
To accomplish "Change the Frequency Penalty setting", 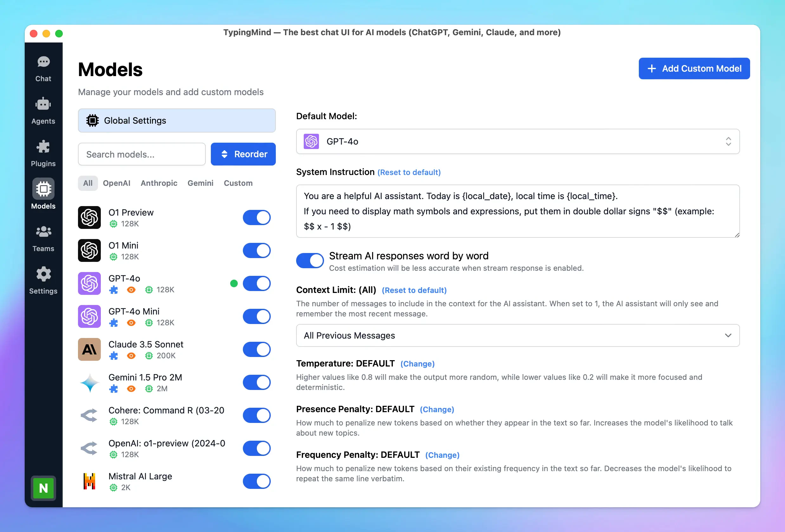I will [443, 455].
